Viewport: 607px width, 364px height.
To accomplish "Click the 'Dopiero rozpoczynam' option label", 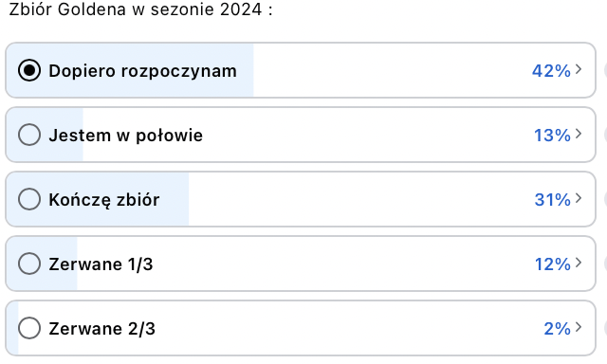I will tap(142, 71).
